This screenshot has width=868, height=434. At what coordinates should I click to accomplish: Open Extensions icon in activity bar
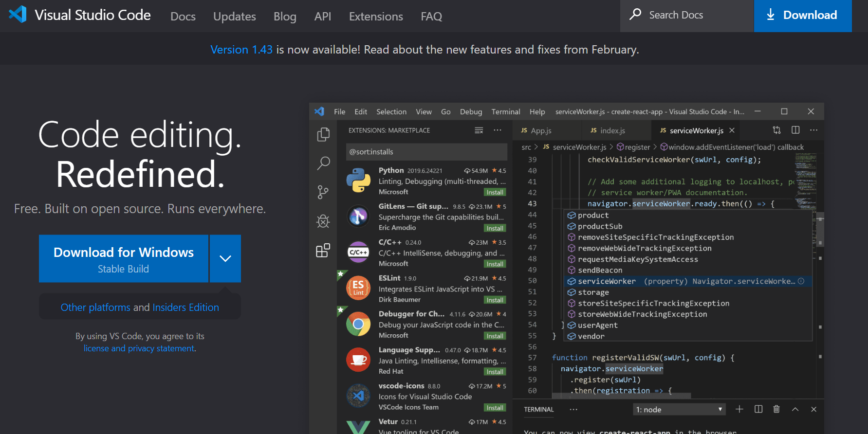click(x=323, y=251)
